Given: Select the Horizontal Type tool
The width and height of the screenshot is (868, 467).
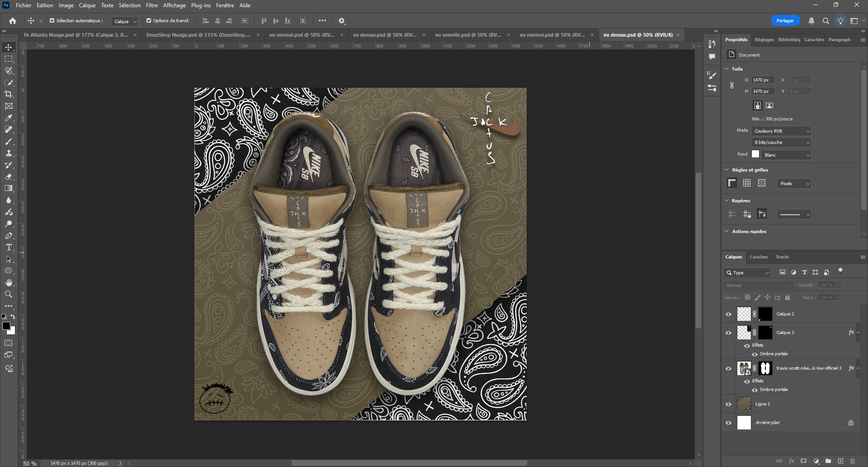Looking at the screenshot, I should (9, 247).
